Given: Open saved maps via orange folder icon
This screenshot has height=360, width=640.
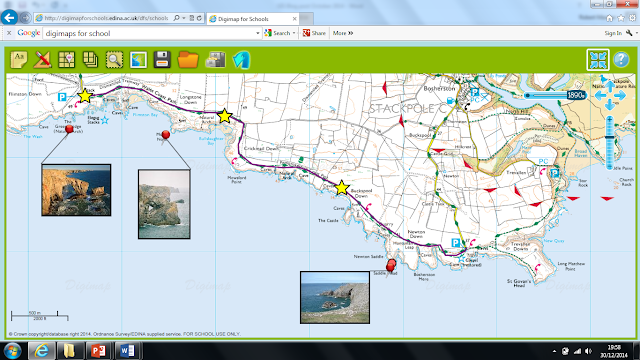Looking at the screenshot, I should click(x=188, y=60).
